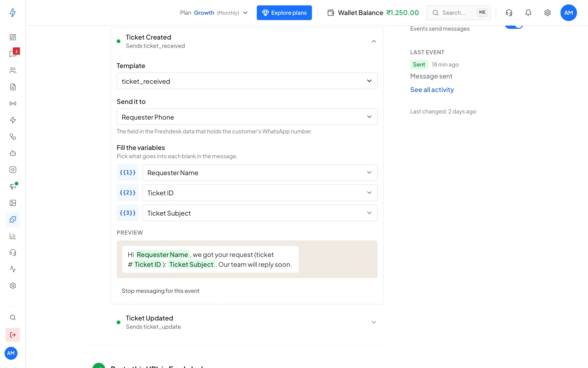The height and width of the screenshot is (368, 588).
Task: Click the Ticket Created heading
Action: [x=149, y=37]
